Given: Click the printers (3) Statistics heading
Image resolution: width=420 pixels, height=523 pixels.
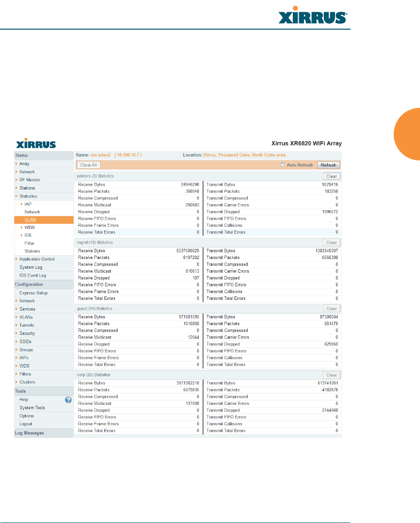Looking at the screenshot, I should click(x=96, y=176).
